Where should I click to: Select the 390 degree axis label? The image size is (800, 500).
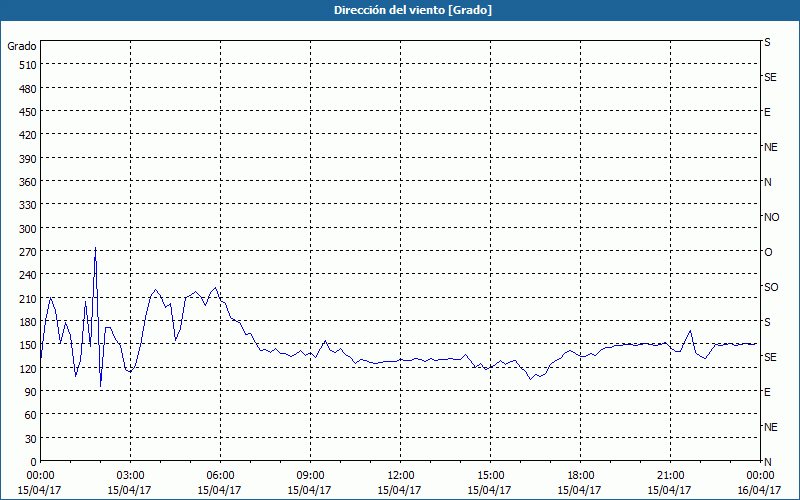click(28, 159)
